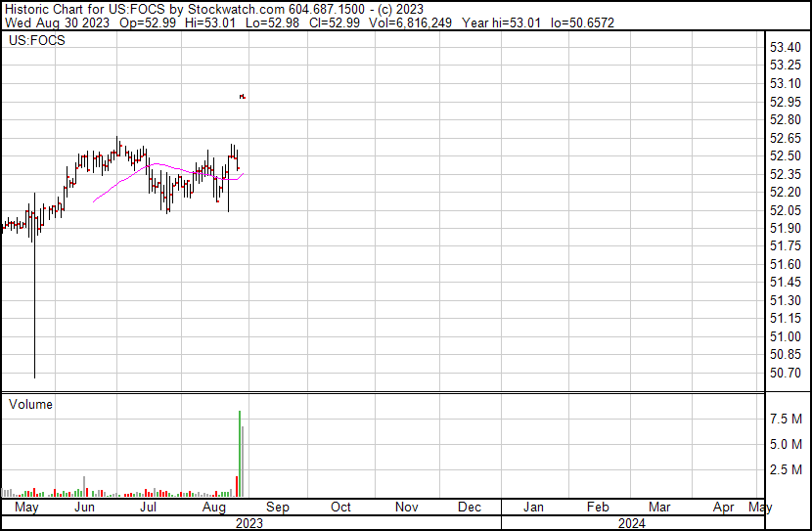The height and width of the screenshot is (531, 812).
Task: Click the Jun month label
Action: coord(84,507)
